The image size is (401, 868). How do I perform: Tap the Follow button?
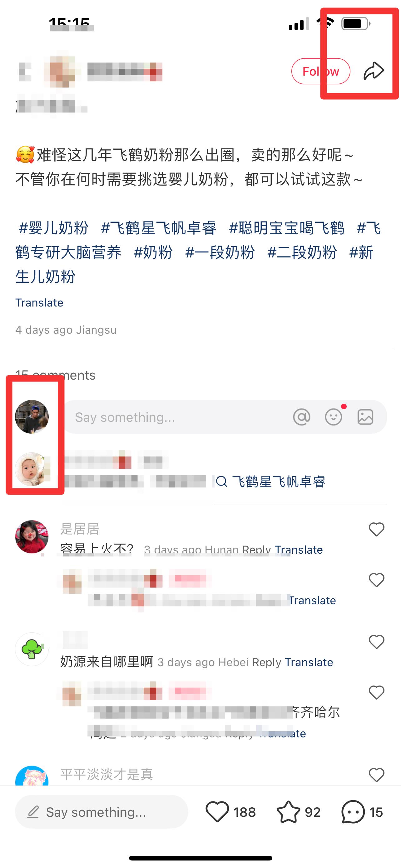pos(320,71)
